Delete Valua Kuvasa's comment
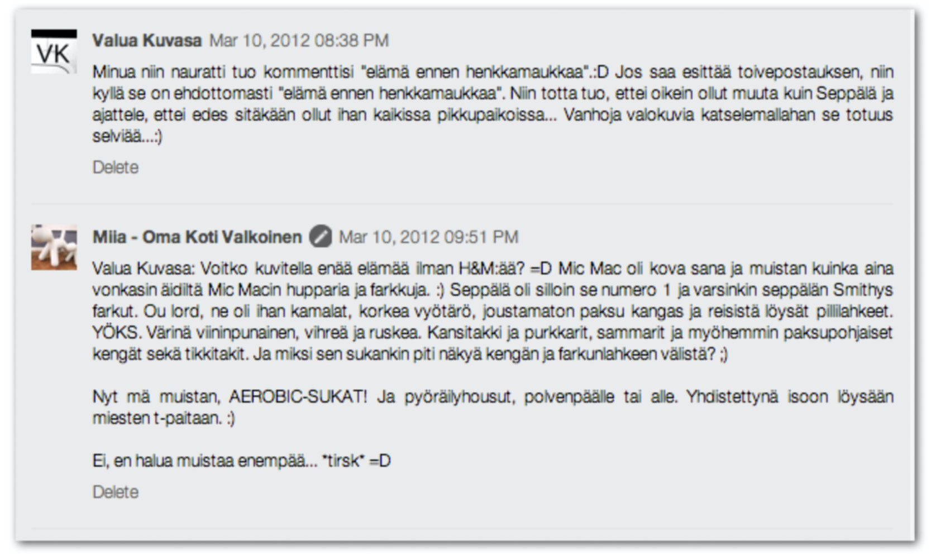The image size is (931, 560). pos(116,167)
